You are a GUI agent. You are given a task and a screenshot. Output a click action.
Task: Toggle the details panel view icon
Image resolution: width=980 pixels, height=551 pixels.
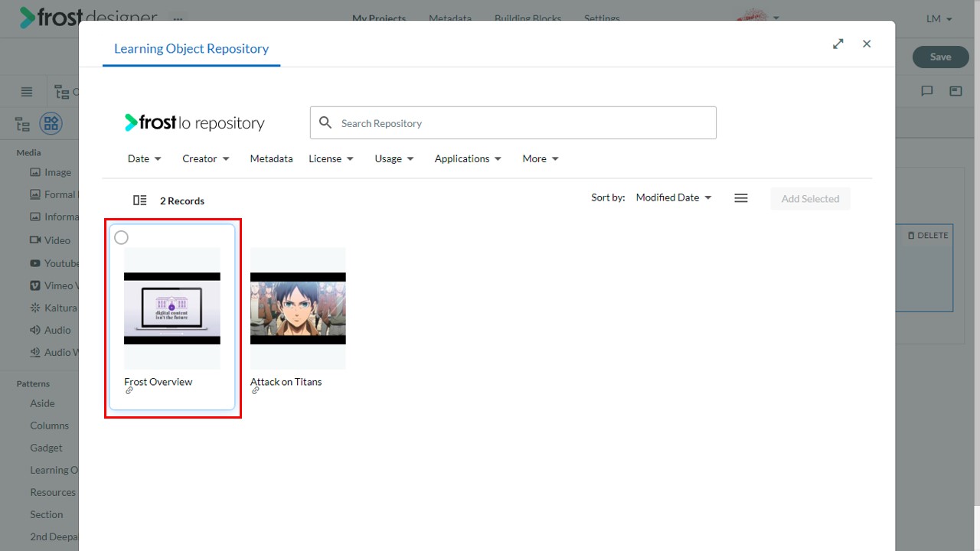click(x=139, y=201)
